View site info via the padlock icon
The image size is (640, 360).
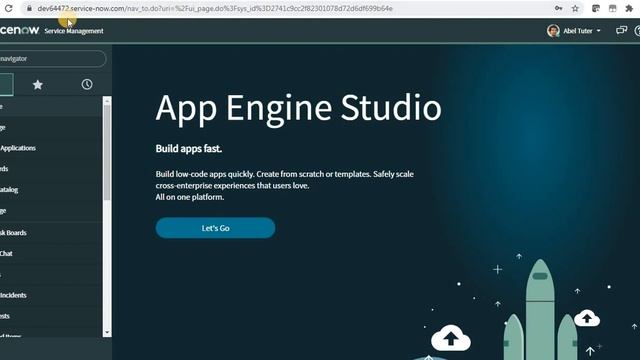point(29,8)
